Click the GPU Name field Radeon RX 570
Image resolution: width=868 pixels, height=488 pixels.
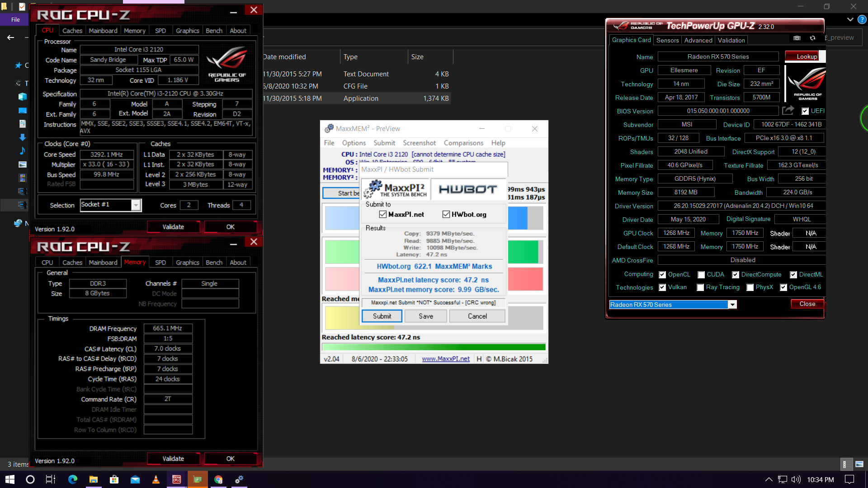coord(718,56)
